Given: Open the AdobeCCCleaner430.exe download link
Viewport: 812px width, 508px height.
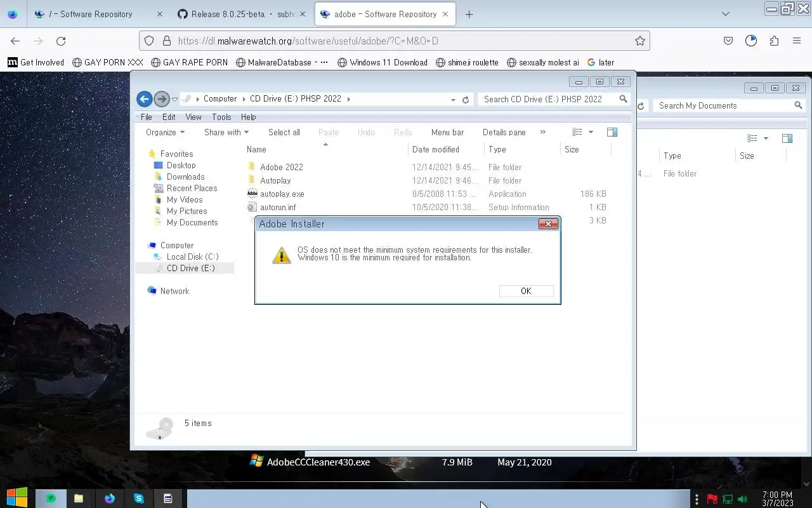Looking at the screenshot, I should point(318,462).
